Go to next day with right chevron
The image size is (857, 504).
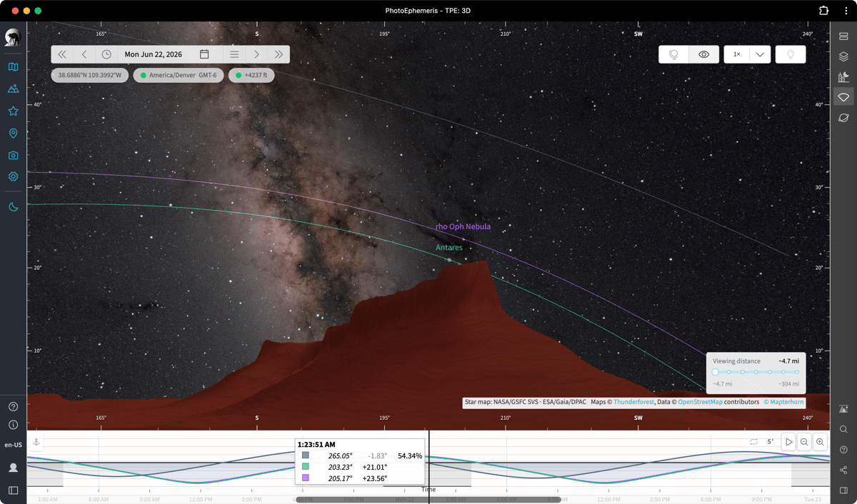256,54
